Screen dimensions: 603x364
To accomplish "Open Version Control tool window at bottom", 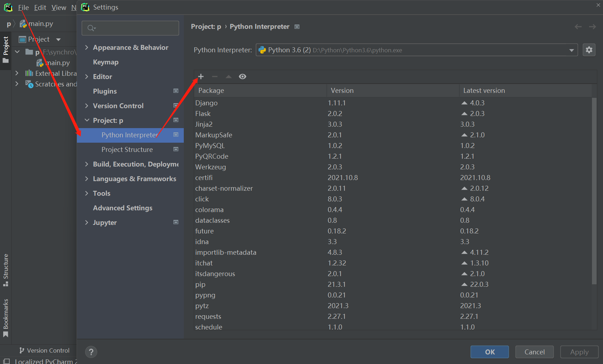I will [x=45, y=350].
